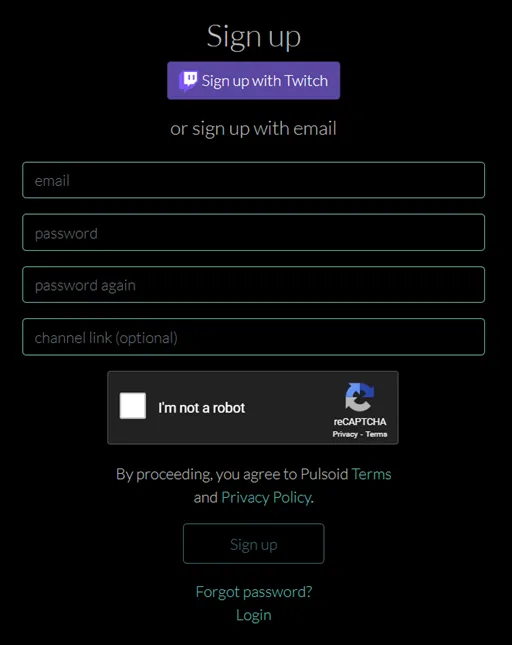Click the Sign up with Twitch button

coord(253,81)
